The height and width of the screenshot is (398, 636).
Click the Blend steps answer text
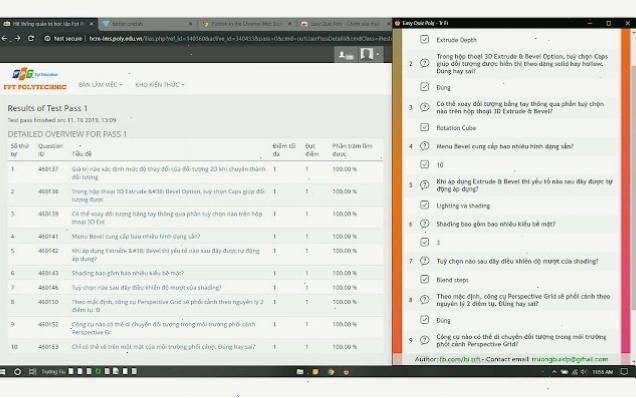click(x=452, y=280)
